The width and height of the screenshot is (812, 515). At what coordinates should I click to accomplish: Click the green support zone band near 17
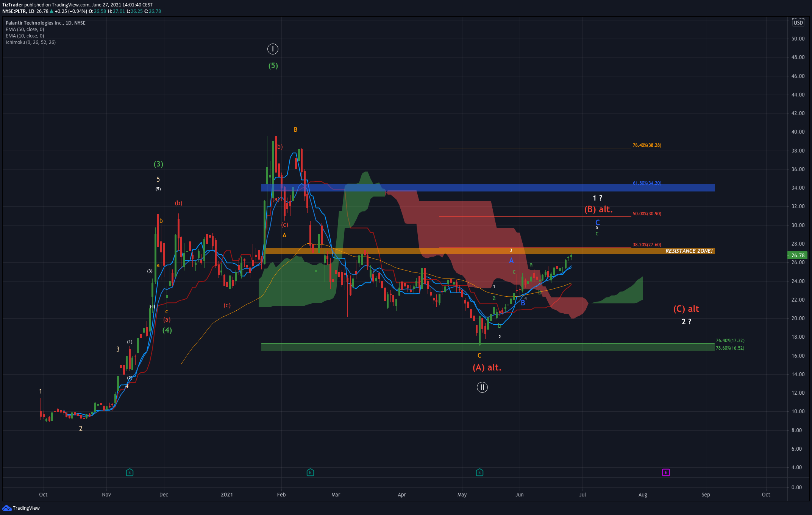pyautogui.click(x=488, y=347)
